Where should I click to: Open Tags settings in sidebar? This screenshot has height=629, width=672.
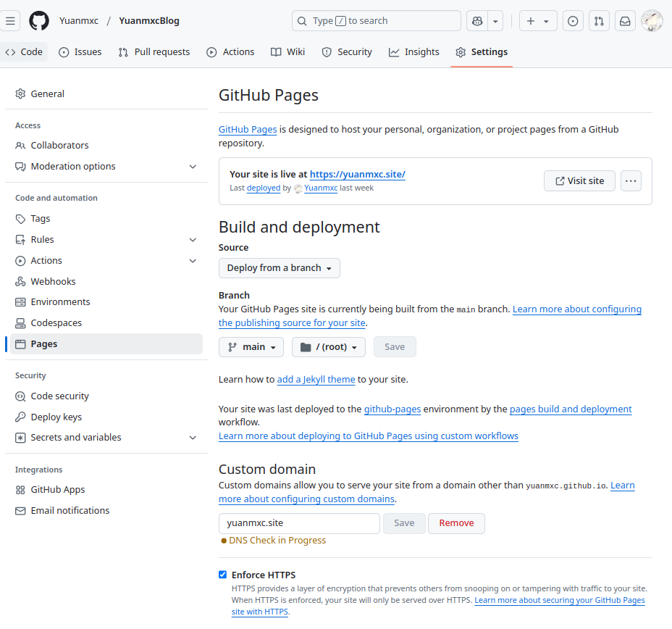(x=106, y=219)
